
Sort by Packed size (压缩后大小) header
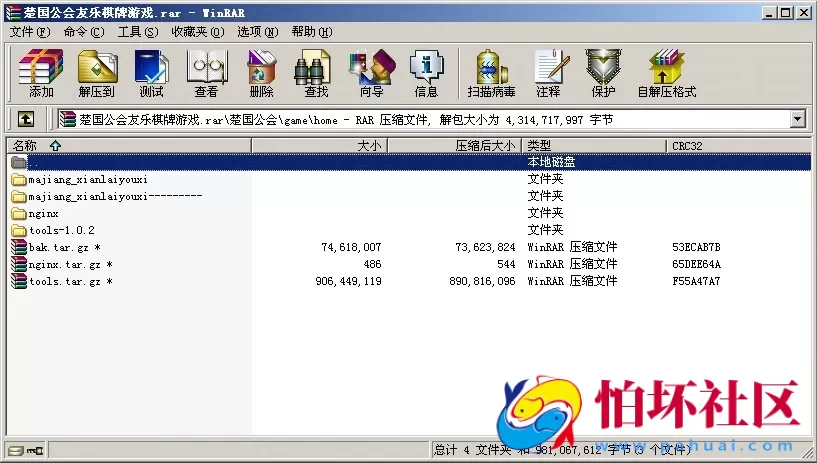455,146
